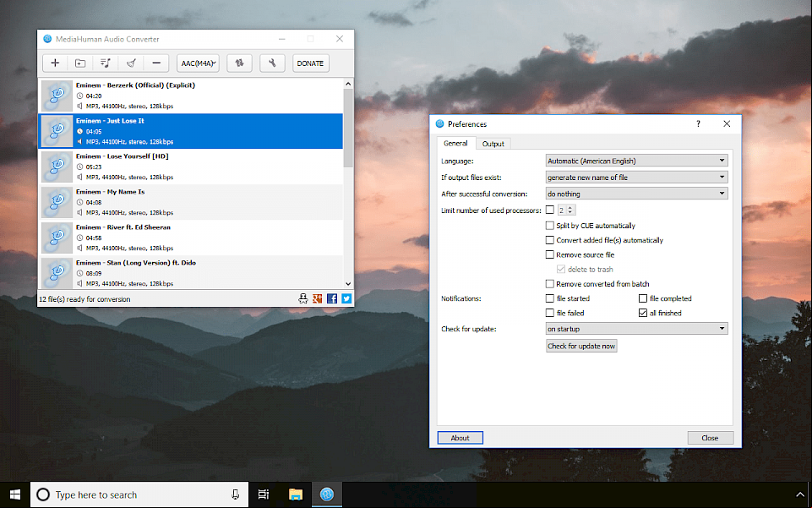Select the 'Eminem - Just Lose It' row
The width and height of the screenshot is (812, 508).
pyautogui.click(x=191, y=131)
